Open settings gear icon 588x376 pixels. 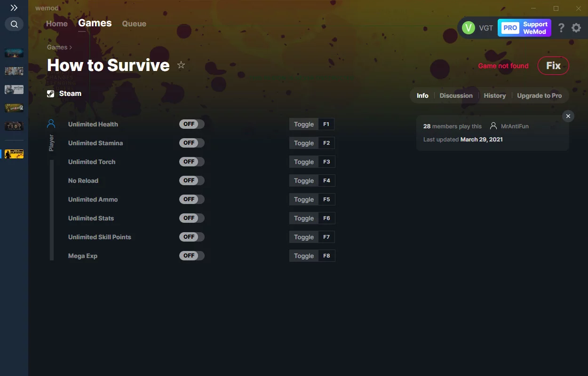[576, 28]
